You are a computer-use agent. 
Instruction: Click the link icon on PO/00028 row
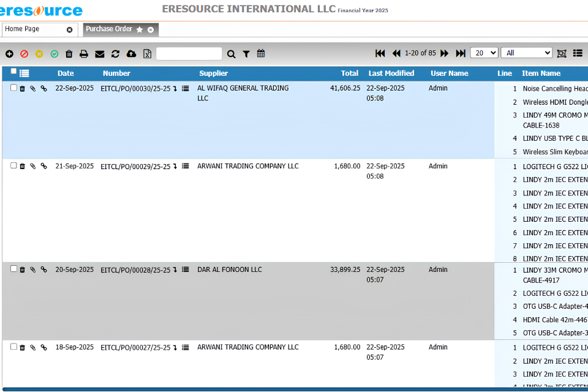coord(44,269)
